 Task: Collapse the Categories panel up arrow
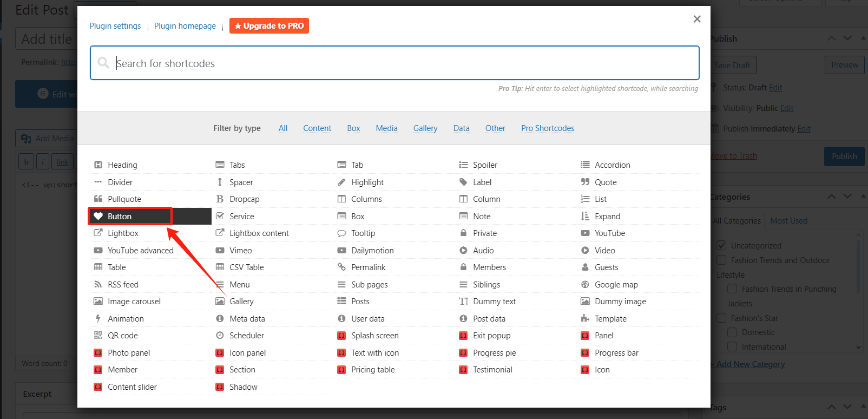[x=832, y=197]
